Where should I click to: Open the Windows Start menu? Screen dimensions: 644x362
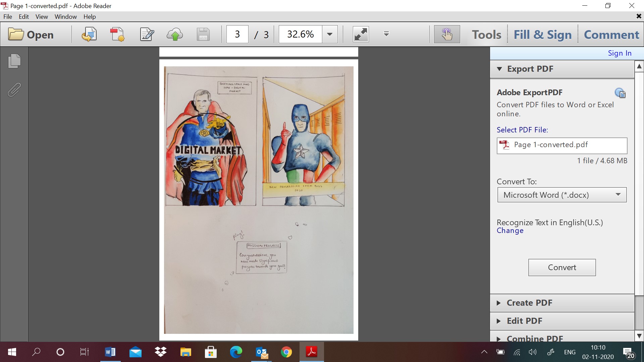tap(12, 352)
